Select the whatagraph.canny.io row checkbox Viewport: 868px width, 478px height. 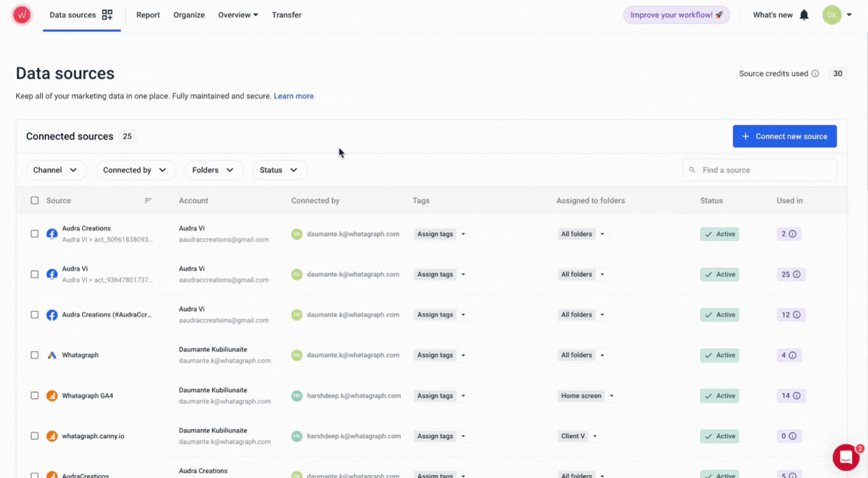pos(34,436)
